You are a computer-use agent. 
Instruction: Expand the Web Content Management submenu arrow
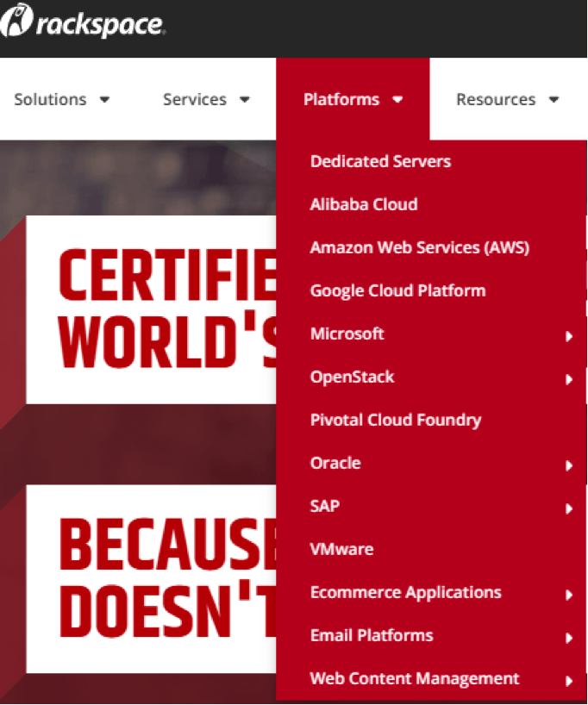click(569, 682)
